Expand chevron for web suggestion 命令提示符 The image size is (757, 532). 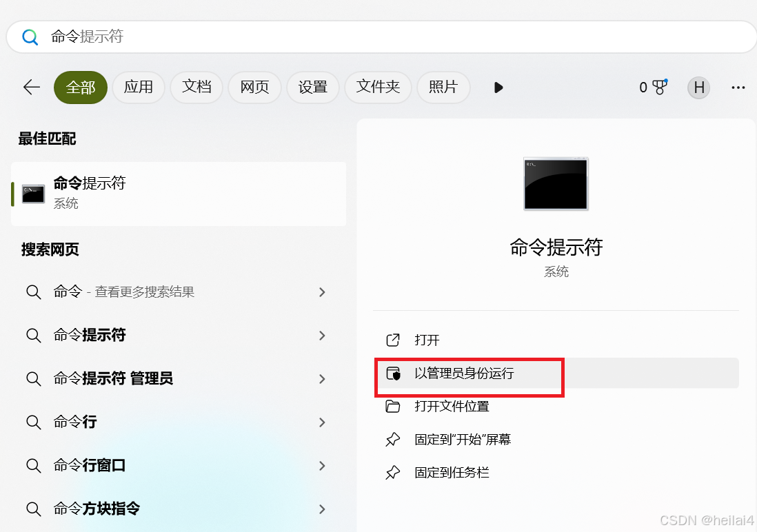click(322, 336)
